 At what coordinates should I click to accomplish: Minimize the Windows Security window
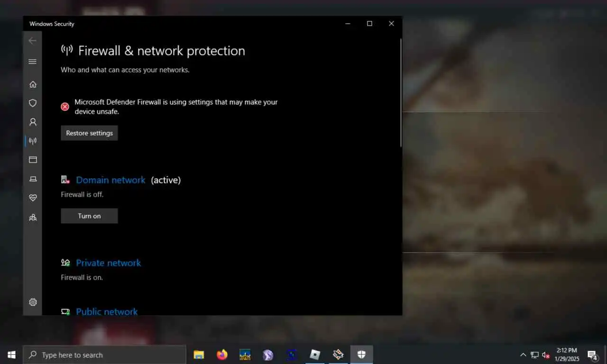point(348,24)
